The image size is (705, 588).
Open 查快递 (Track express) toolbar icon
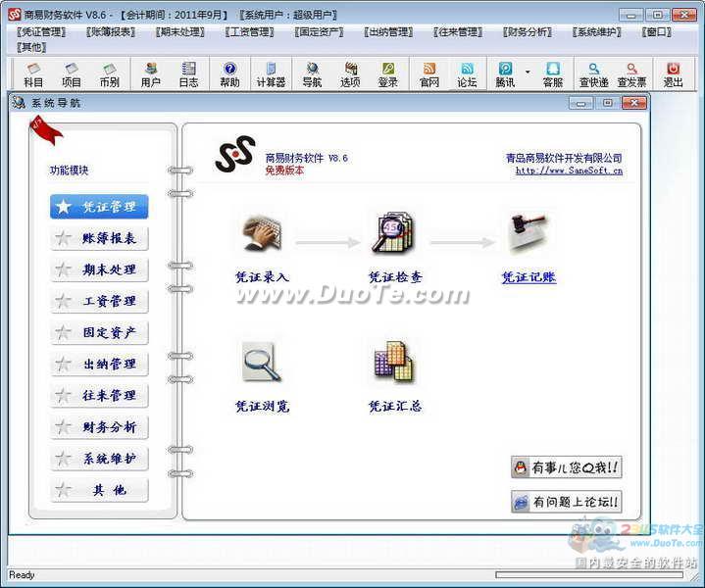[x=594, y=74]
